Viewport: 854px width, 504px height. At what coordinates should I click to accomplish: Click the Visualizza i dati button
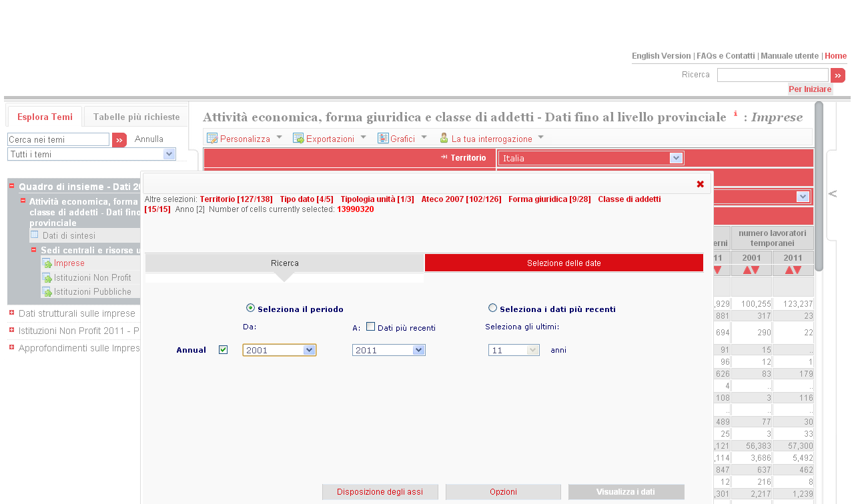[x=626, y=492]
